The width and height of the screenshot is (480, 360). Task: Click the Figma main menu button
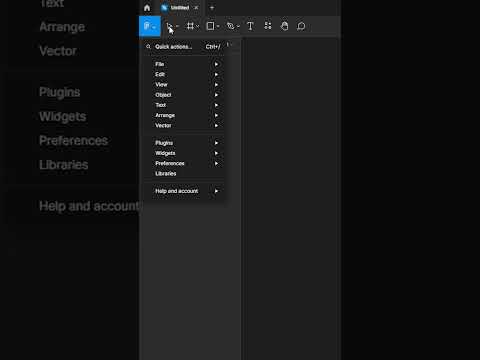click(x=150, y=26)
